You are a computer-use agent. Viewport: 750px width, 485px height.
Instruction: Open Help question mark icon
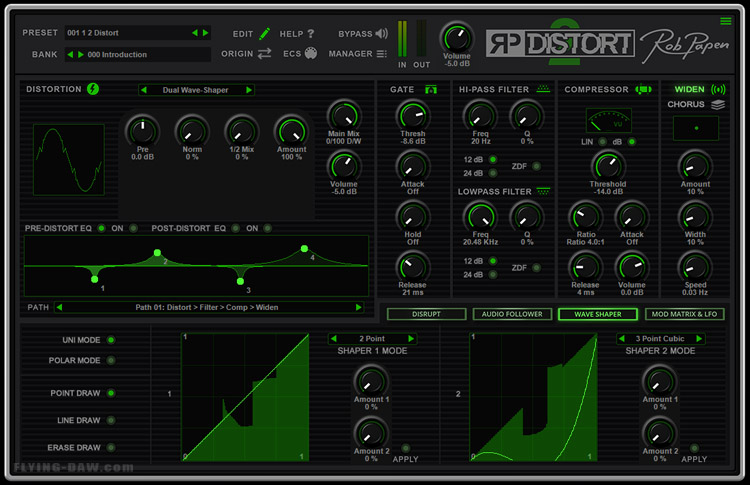pyautogui.click(x=311, y=33)
